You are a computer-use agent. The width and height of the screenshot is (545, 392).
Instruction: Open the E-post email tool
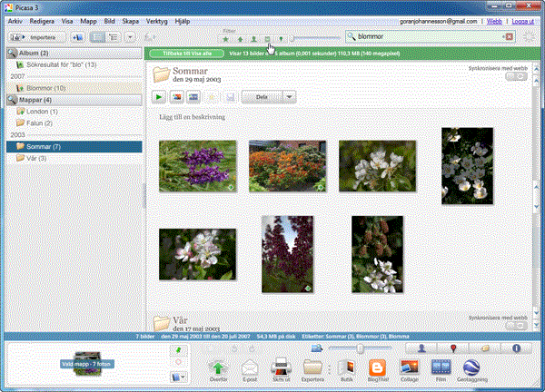(x=250, y=367)
